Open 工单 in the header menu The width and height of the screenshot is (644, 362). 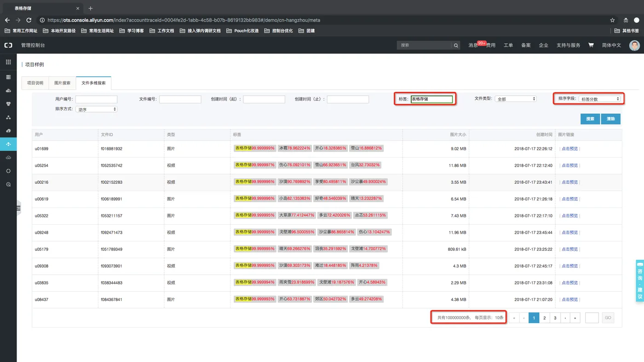coord(508,45)
